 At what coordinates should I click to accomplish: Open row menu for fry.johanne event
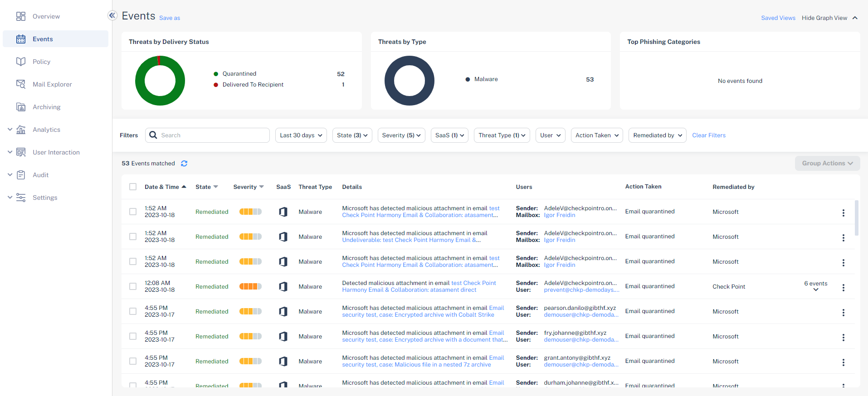(x=844, y=338)
